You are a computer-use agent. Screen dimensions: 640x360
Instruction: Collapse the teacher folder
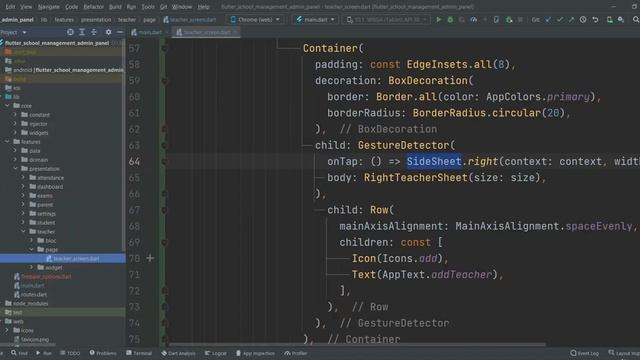coord(23,231)
